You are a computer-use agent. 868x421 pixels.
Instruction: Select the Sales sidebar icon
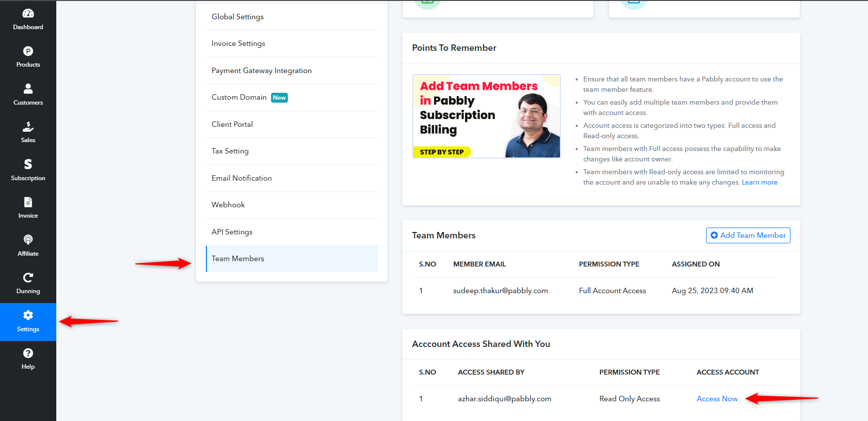point(28,127)
